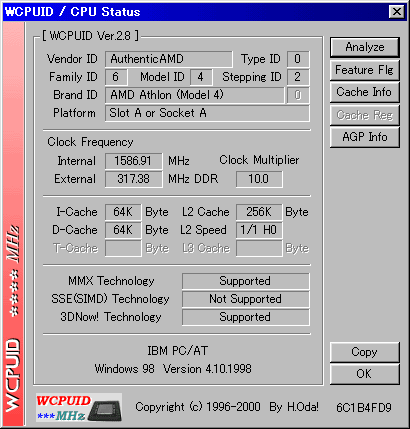Click OK to dismiss the dialog
The width and height of the screenshot is (410, 429).
365,374
